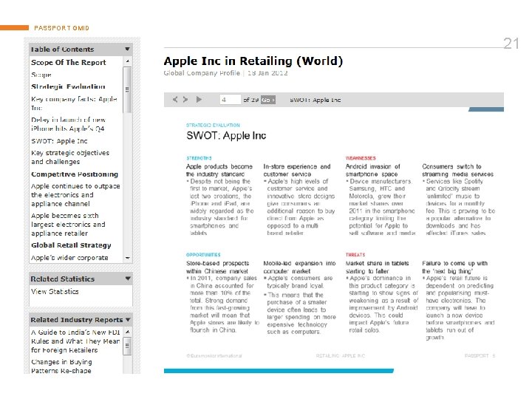This screenshot has width=532, height=399.
Task: Open Key strategic objectives and challenges
Action: [70, 157]
